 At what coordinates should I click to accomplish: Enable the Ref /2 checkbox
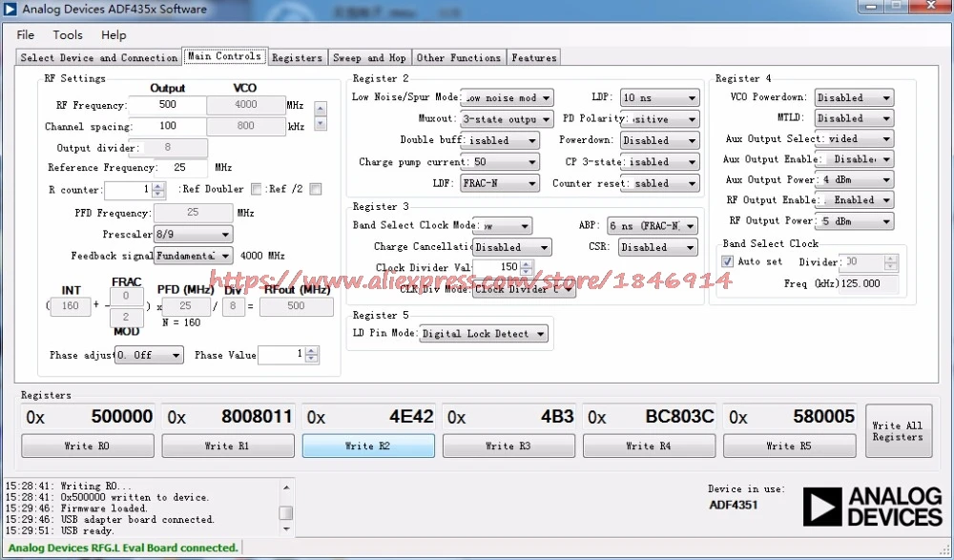click(x=315, y=189)
